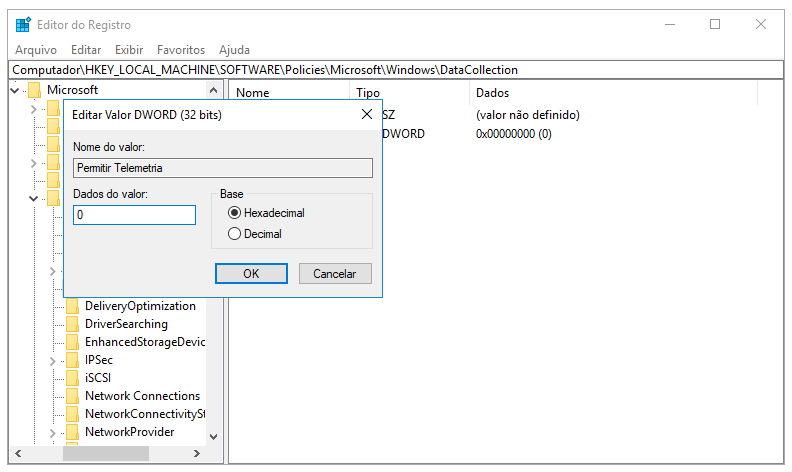The width and height of the screenshot is (792, 472).
Task: Click the DriverSearching folder icon
Action: coord(72,324)
